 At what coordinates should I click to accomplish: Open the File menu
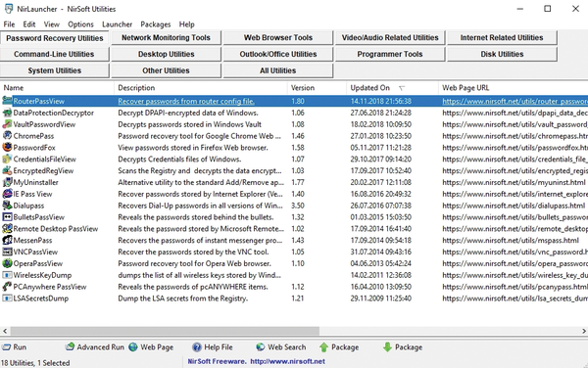(x=9, y=24)
